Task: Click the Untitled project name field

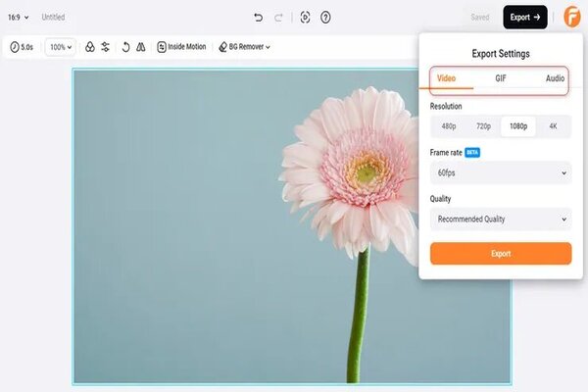Action: coord(53,18)
